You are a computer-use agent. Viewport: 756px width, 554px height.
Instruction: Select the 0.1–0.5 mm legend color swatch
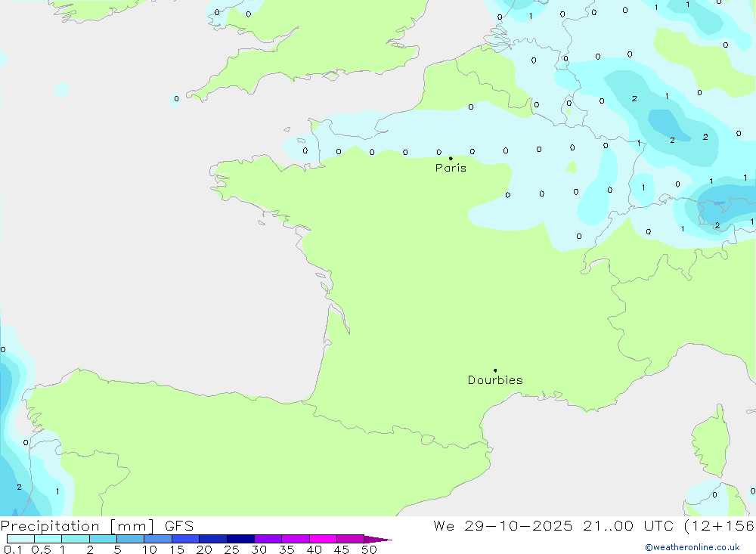[20, 539]
